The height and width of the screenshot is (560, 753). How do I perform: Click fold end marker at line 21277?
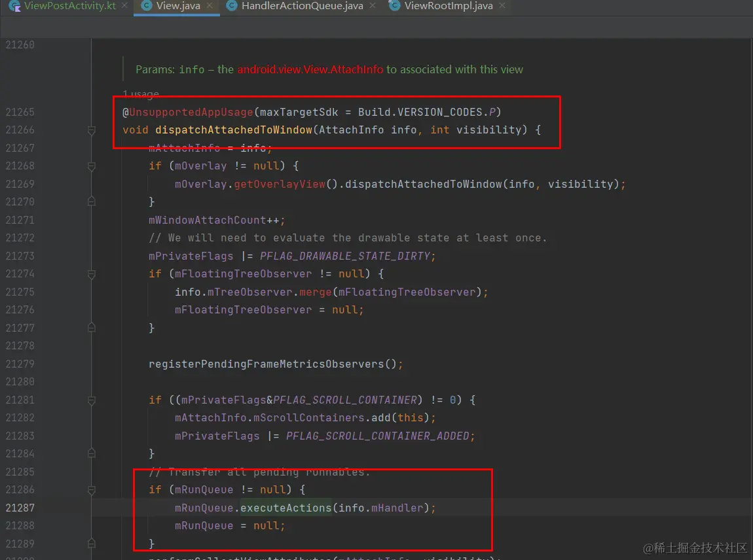91,328
